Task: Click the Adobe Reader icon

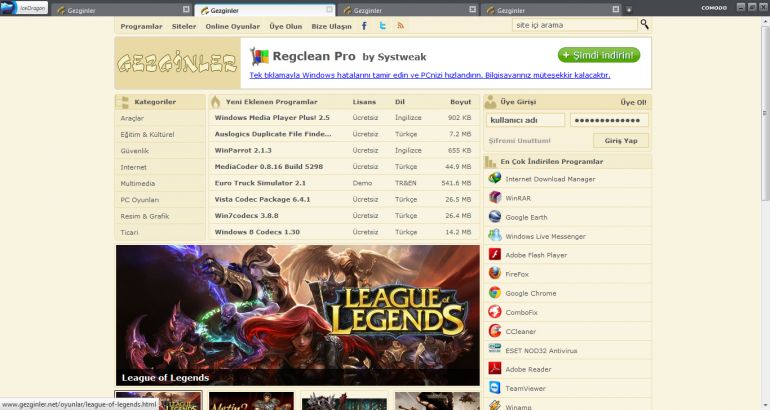Action: click(495, 368)
